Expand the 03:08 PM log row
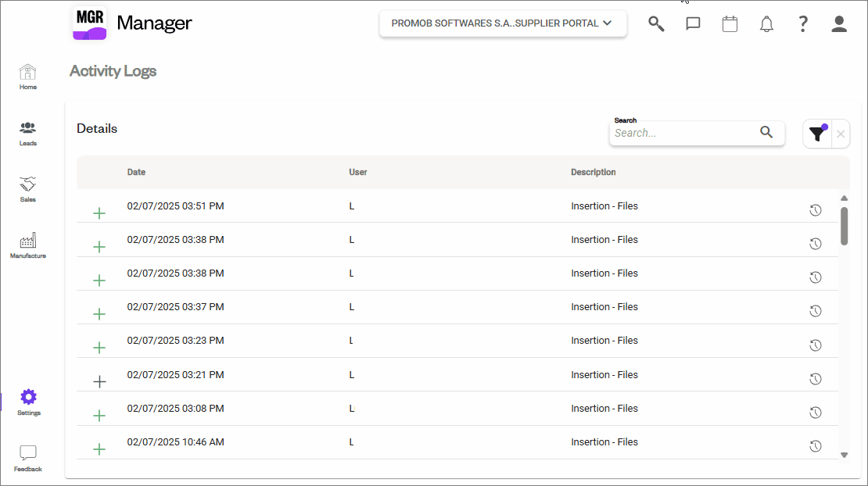The width and height of the screenshot is (868, 486). [x=99, y=416]
